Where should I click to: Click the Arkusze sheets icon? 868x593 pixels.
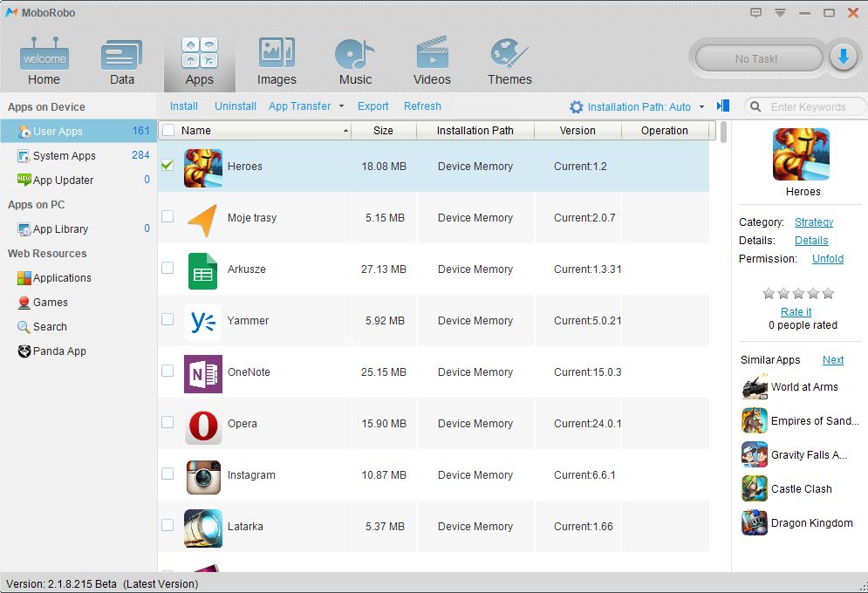203,271
